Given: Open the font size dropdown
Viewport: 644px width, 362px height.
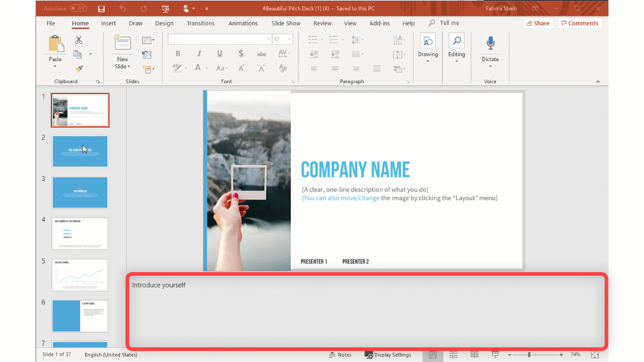Looking at the screenshot, I should (290, 39).
